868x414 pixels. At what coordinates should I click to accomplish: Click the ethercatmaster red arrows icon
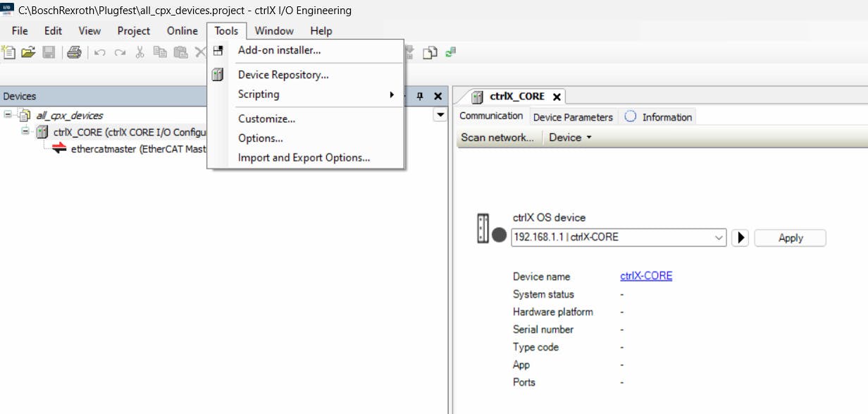(61, 149)
